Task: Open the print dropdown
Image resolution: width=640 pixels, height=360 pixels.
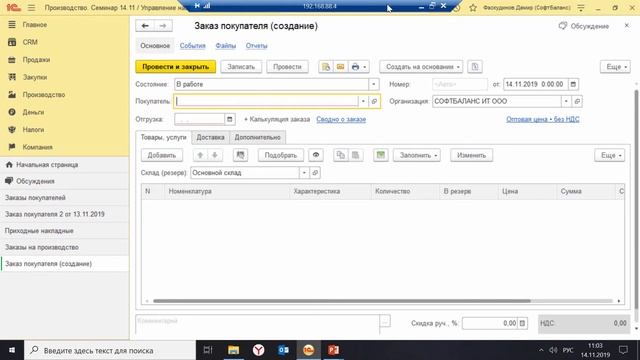Action: 359,67
